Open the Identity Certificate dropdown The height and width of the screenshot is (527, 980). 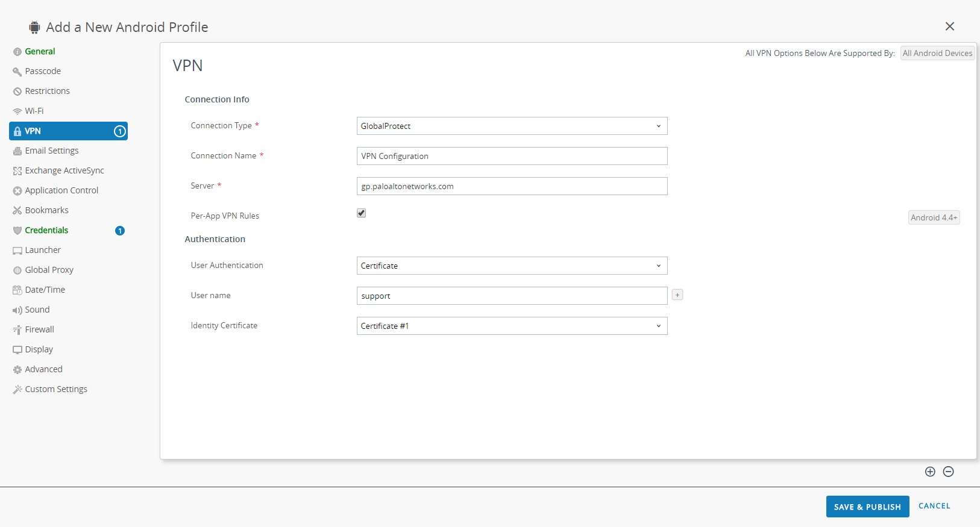512,326
